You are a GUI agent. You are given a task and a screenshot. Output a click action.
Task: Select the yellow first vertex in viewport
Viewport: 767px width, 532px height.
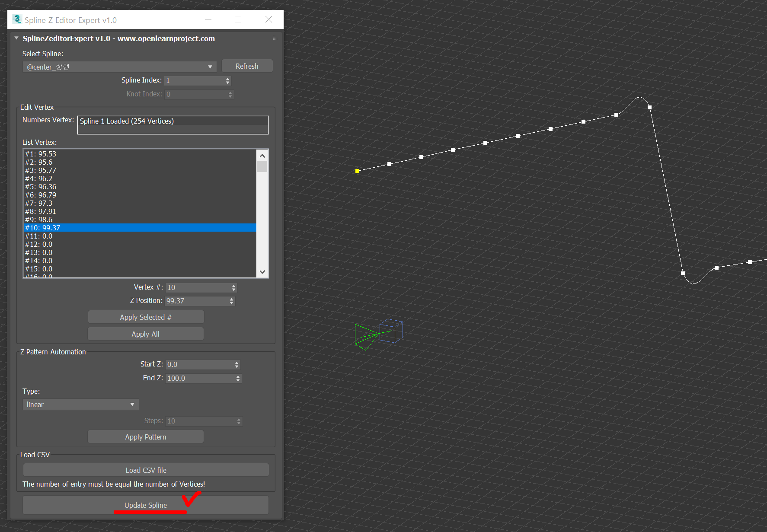358,171
